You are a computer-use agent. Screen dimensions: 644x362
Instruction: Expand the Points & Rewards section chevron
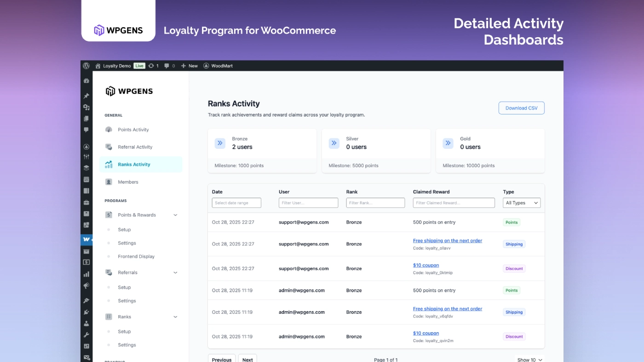[x=175, y=215]
